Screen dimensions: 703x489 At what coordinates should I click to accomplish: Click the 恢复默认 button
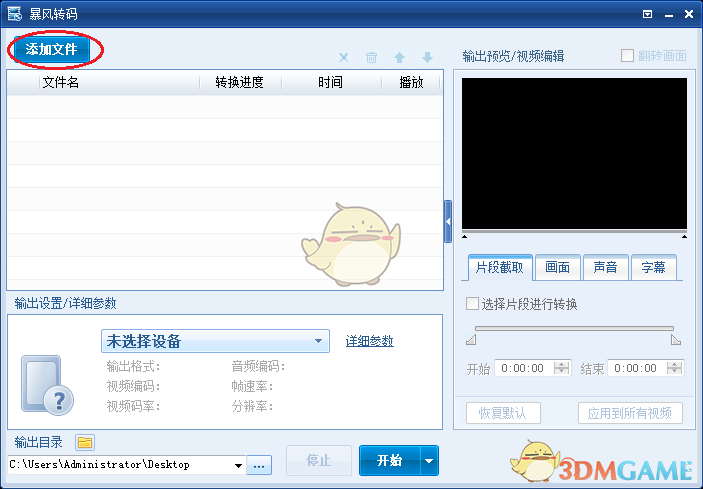(503, 413)
